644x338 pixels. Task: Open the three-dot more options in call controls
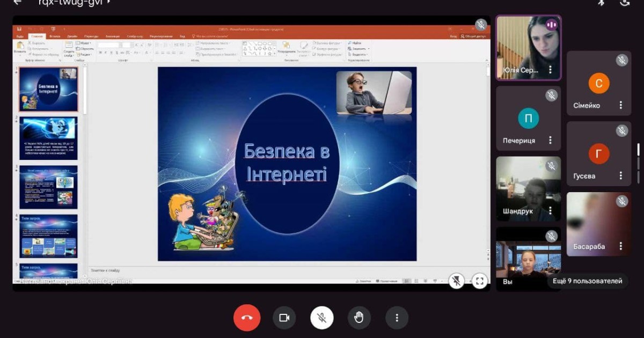pos(397,318)
